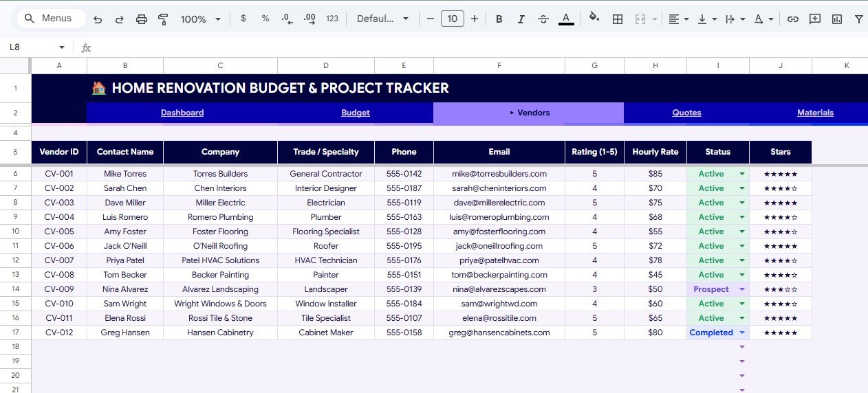This screenshot has width=868, height=393.
Task: Open the Borders tool
Action: (618, 19)
